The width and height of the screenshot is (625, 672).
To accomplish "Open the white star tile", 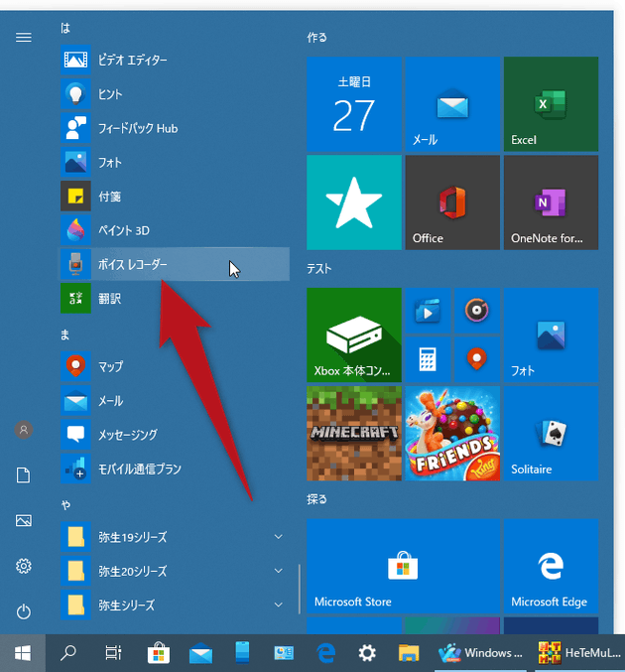I will click(x=354, y=202).
